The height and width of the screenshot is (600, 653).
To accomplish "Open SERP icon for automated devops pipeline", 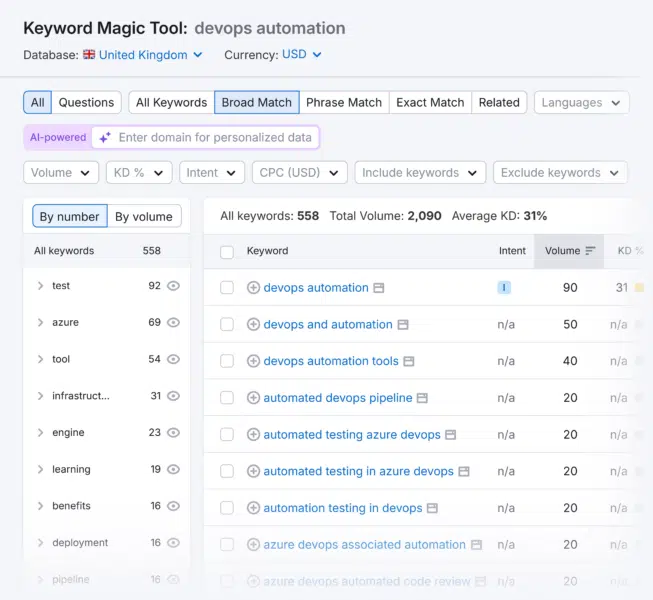I will [x=422, y=398].
